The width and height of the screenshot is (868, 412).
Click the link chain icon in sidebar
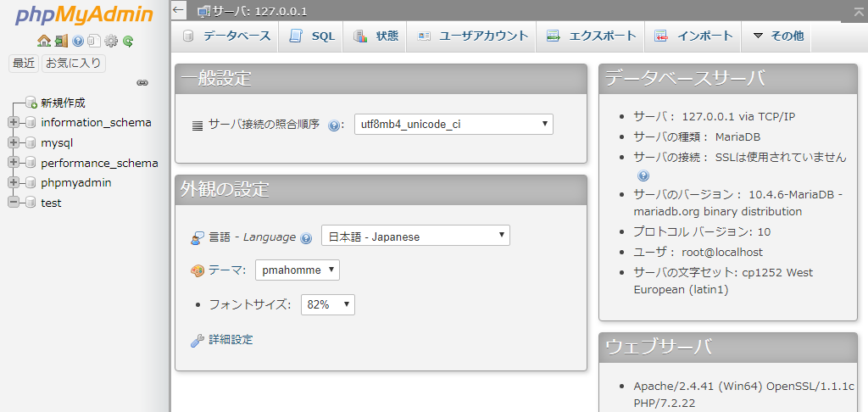(x=142, y=82)
